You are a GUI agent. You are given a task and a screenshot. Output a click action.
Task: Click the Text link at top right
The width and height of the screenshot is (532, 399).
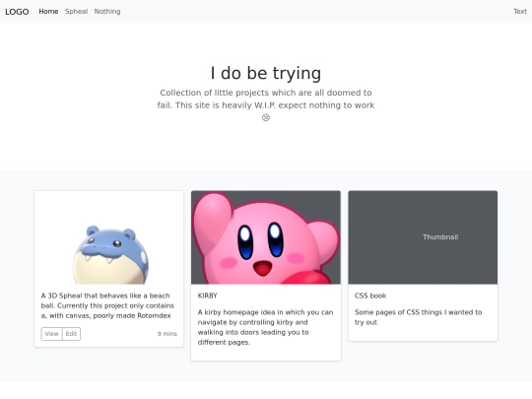point(520,12)
